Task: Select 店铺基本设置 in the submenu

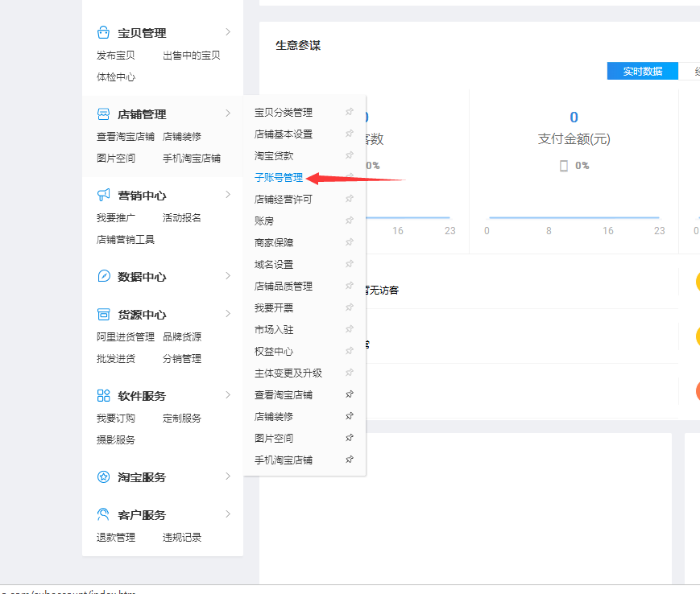Action: pyautogui.click(x=284, y=134)
